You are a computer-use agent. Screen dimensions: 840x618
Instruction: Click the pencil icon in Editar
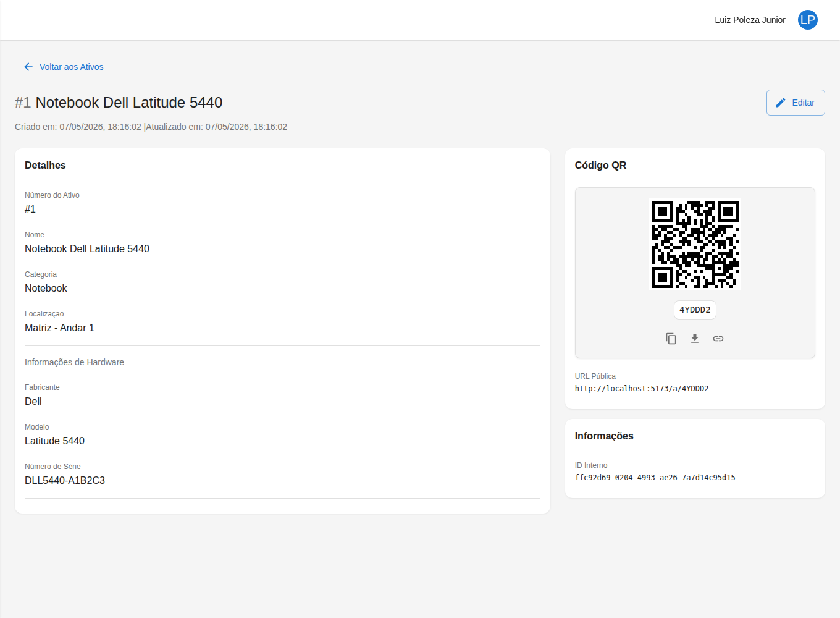click(x=781, y=103)
